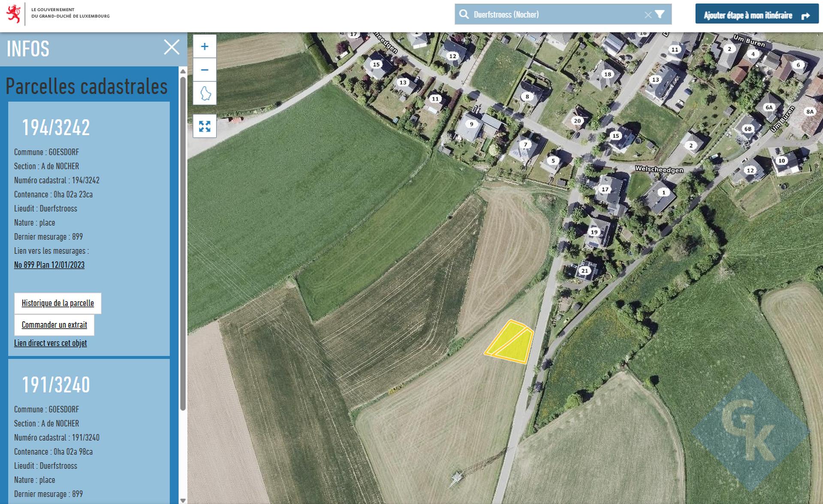Image resolution: width=823 pixels, height=504 pixels.
Task: Click the Luxembourg government lion logo
Action: pyautogui.click(x=14, y=14)
